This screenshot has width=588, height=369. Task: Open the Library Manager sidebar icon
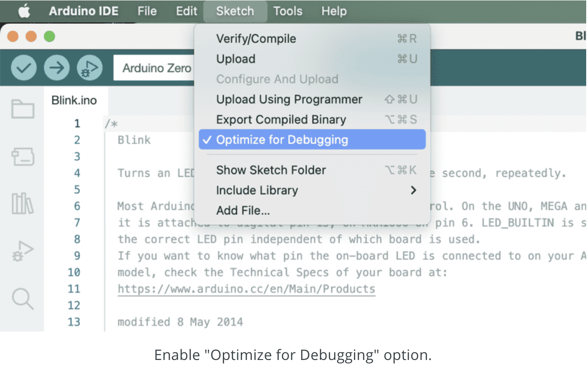pyautogui.click(x=23, y=203)
